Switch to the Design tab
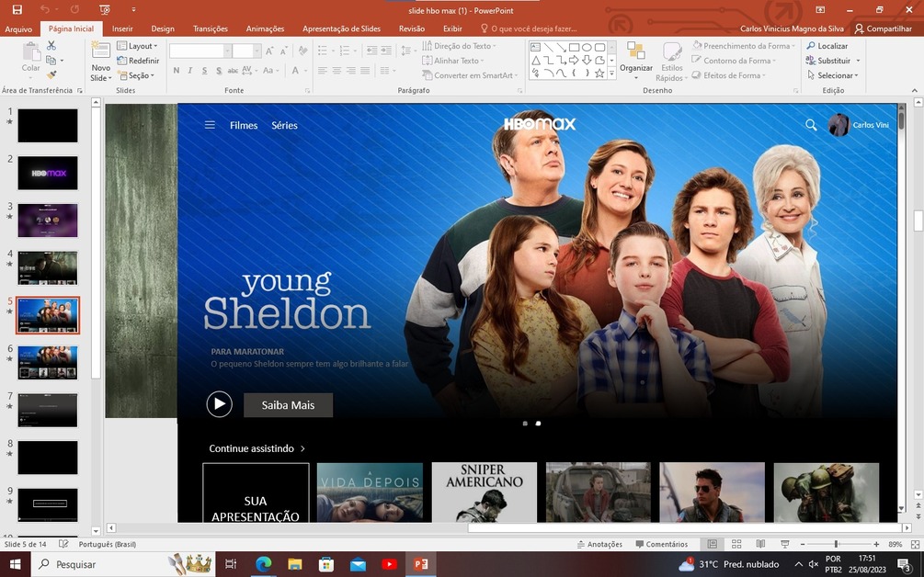Image resolution: width=924 pixels, height=577 pixels. 163,28
